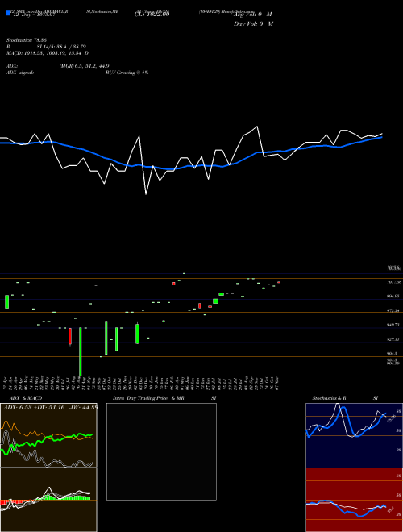Open the navy Stochastics chart panel

354,435
